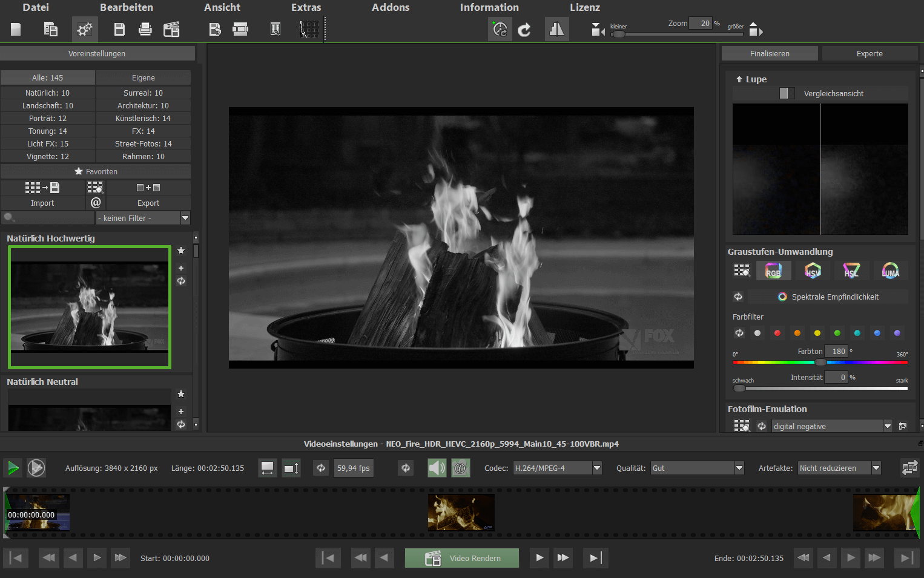Open the histogram graph icon
The width and height of the screenshot is (924, 578).
point(309,29)
